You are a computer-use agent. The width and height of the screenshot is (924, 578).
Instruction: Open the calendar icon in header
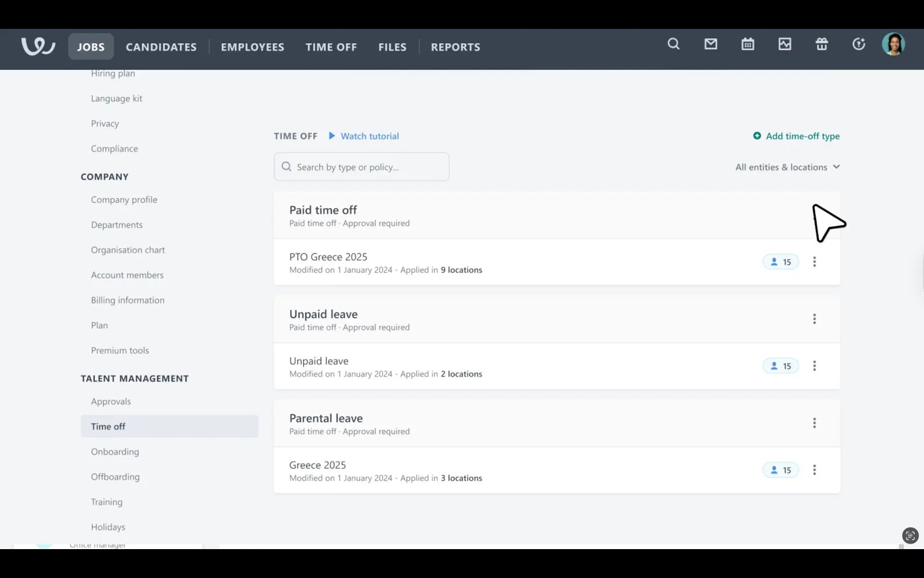pos(748,44)
